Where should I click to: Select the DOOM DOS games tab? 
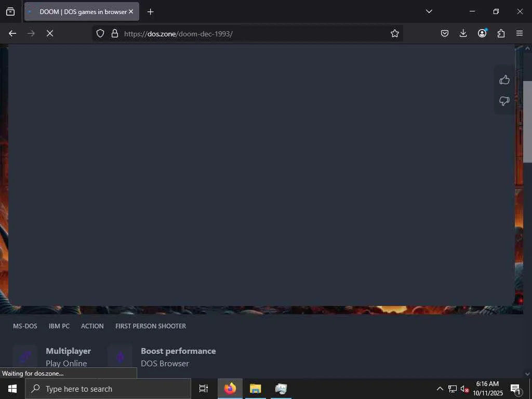[82, 11]
